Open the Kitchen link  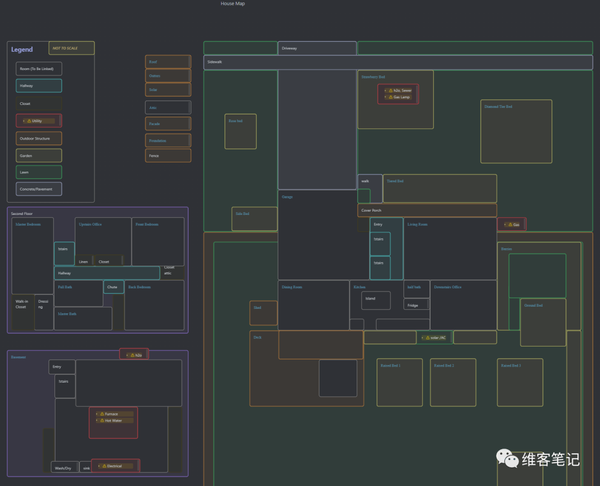pyautogui.click(x=359, y=287)
